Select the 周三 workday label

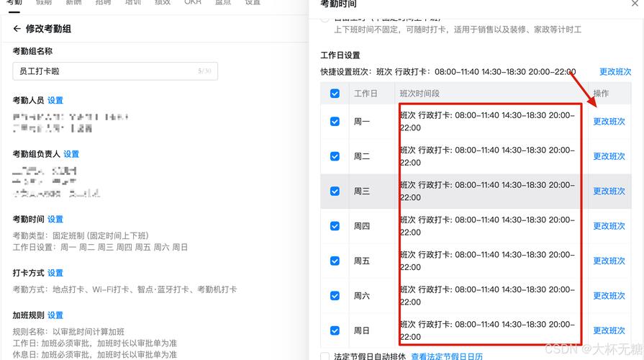coord(362,191)
